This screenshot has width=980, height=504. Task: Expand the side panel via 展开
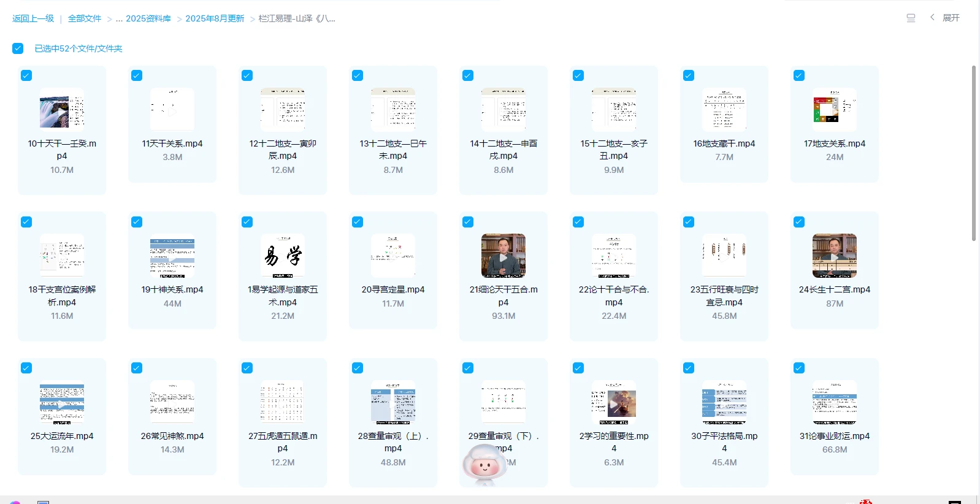coord(945,18)
